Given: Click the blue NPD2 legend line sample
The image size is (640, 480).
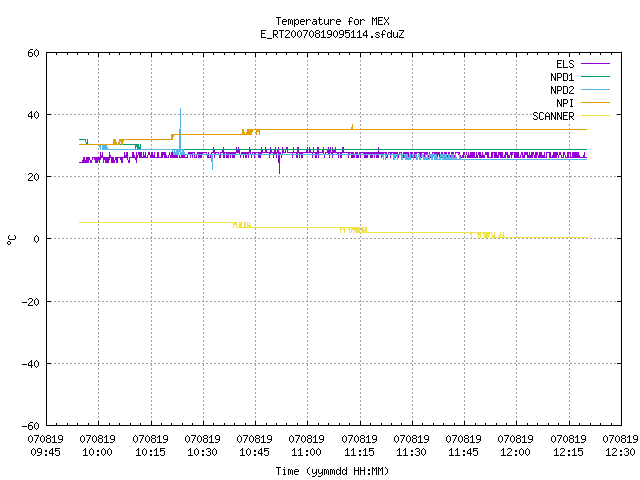Looking at the screenshot, I should [x=595, y=89].
